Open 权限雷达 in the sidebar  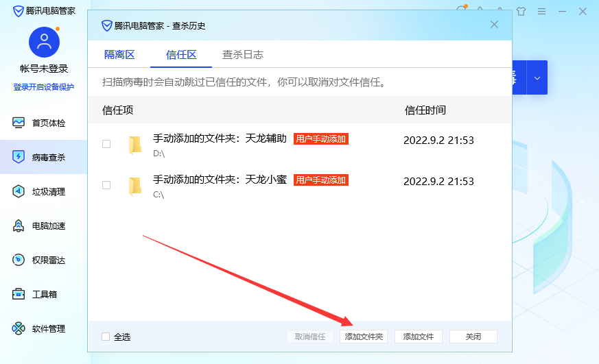click(x=43, y=260)
